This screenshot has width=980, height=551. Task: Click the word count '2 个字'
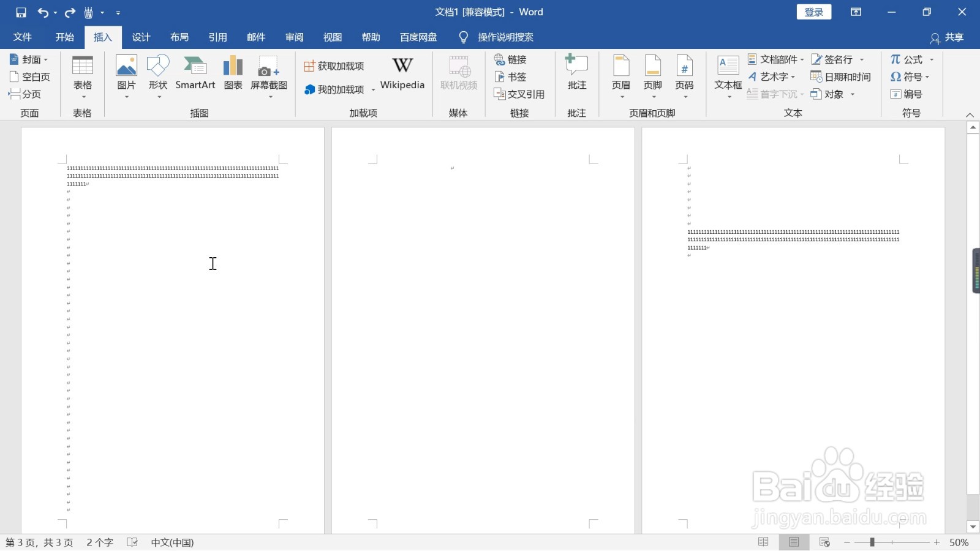[x=100, y=542]
